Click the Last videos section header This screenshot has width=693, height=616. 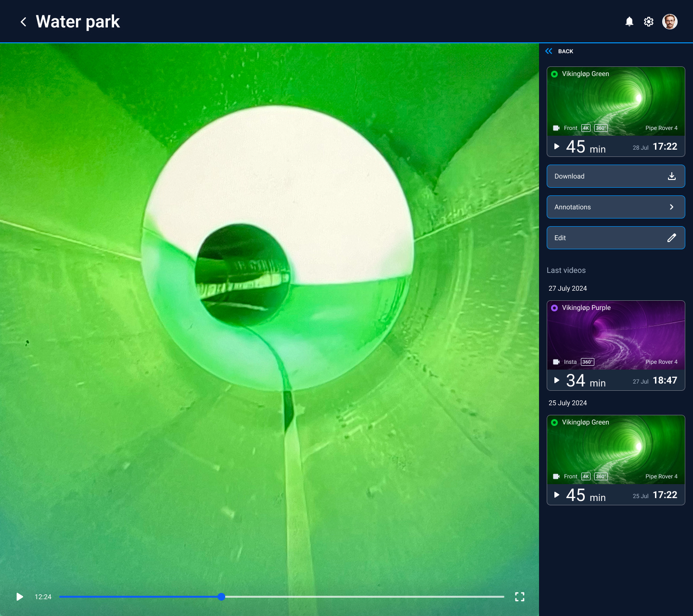(x=566, y=270)
